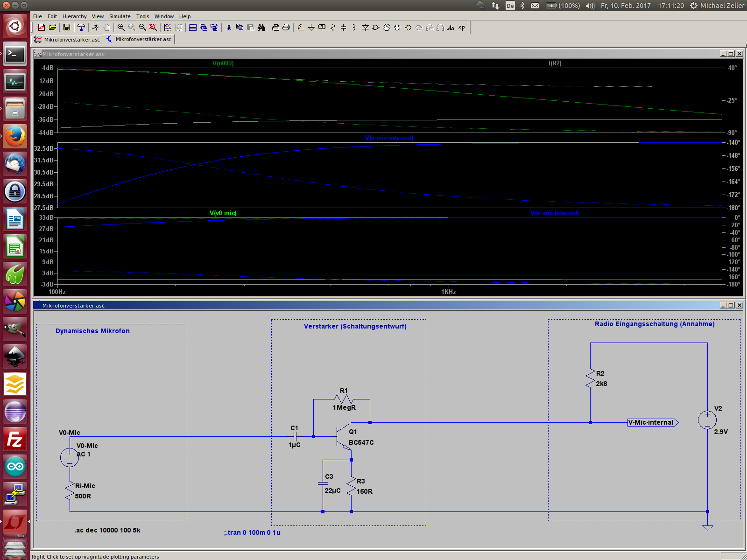Viewport: 747px width, 560px height.
Task: Click the V-Mic-internal net label
Action: (653, 422)
